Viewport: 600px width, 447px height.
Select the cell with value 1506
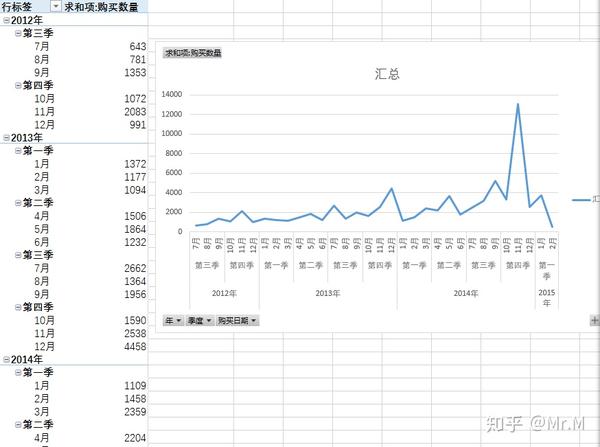(135, 216)
